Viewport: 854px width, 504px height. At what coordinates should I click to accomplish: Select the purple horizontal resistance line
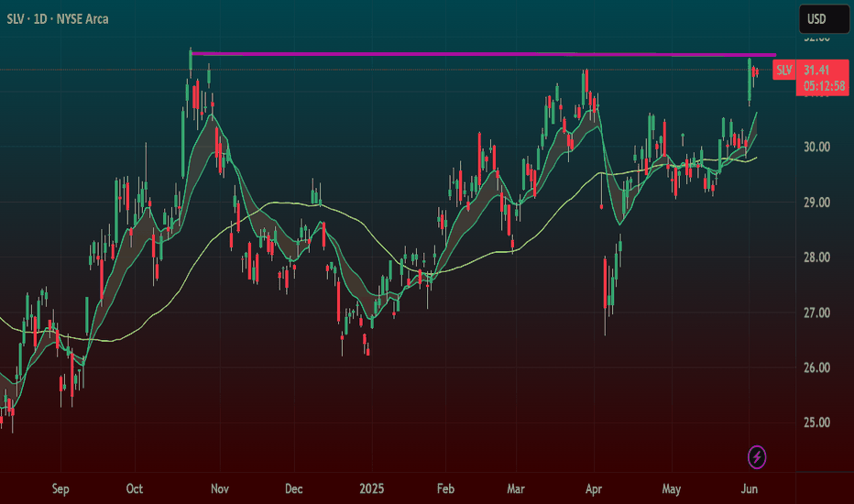pos(484,54)
